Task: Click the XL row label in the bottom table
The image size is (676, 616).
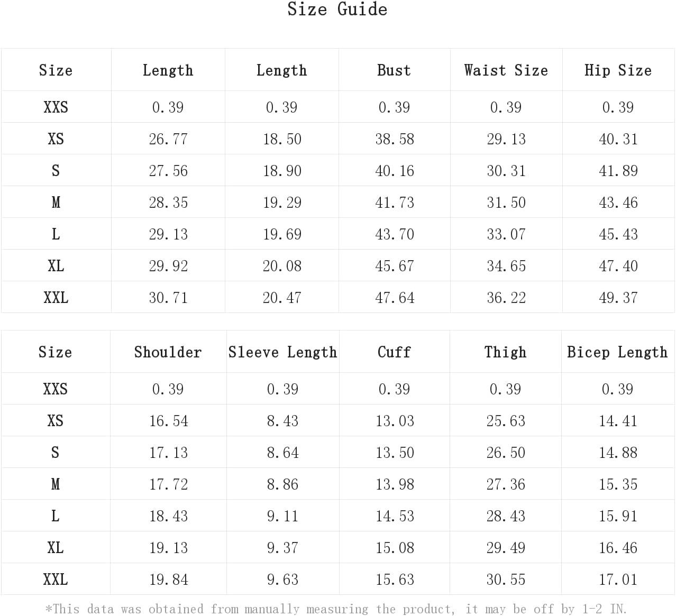Action: [x=55, y=548]
